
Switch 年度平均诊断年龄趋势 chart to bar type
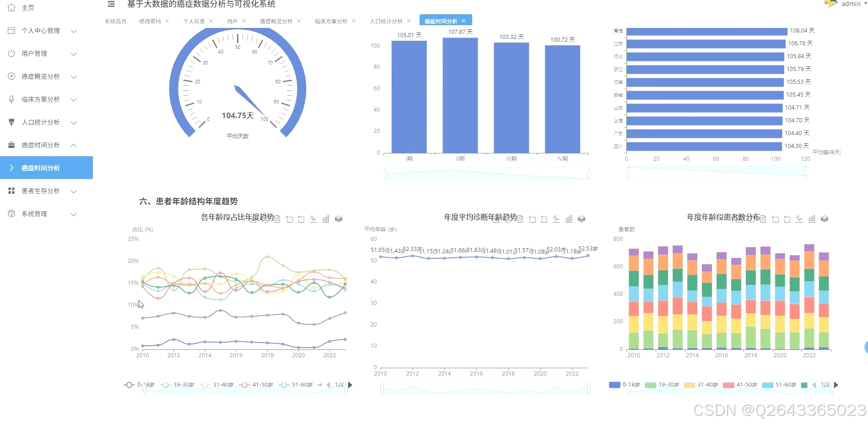click(x=569, y=219)
